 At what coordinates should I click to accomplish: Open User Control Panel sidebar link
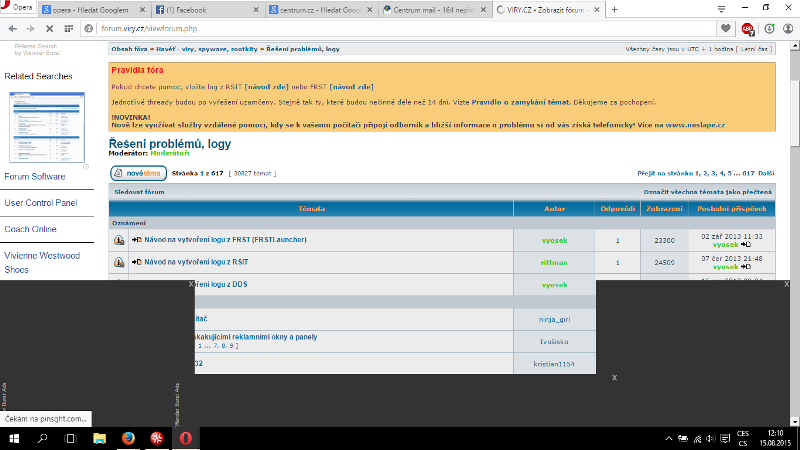click(41, 203)
